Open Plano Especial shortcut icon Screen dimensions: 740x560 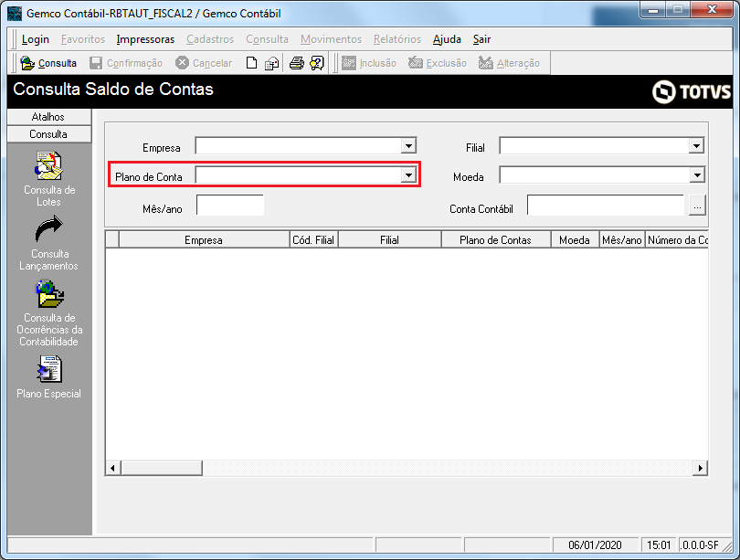tap(49, 369)
